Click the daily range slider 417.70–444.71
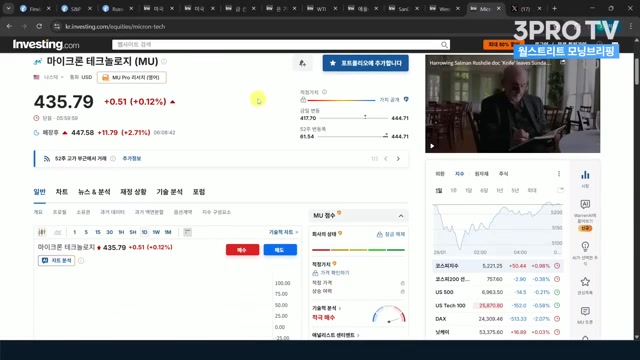 click(x=353, y=118)
